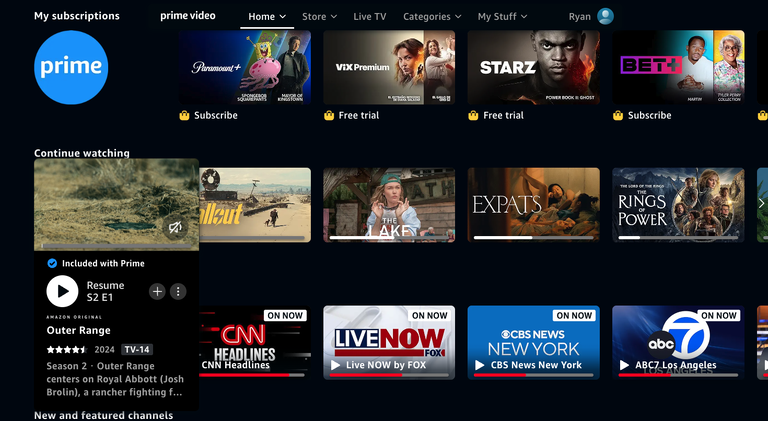This screenshot has height=421, width=768.
Task: Start STARZ Free trial link
Action: pos(503,116)
